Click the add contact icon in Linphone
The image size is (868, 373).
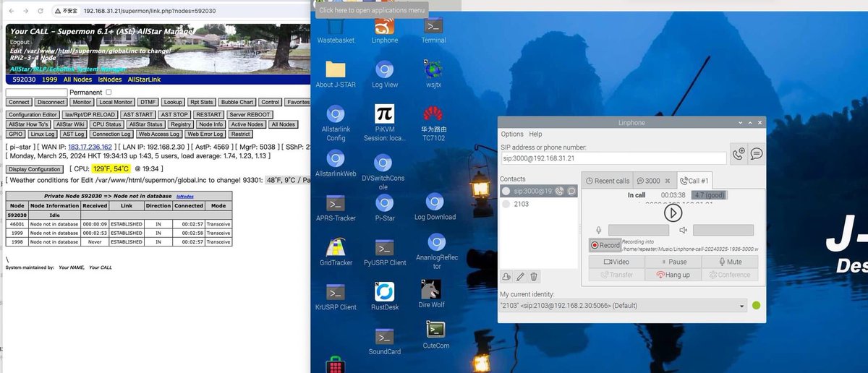click(x=506, y=276)
